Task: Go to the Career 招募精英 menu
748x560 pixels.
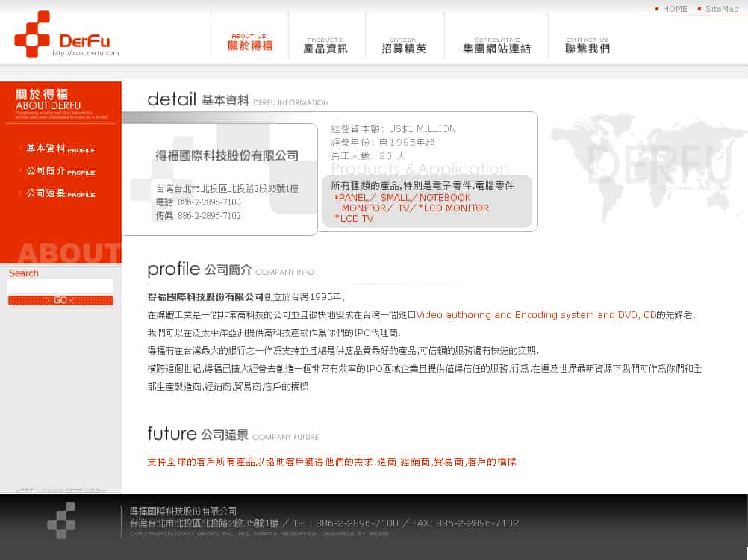Action: tap(404, 46)
